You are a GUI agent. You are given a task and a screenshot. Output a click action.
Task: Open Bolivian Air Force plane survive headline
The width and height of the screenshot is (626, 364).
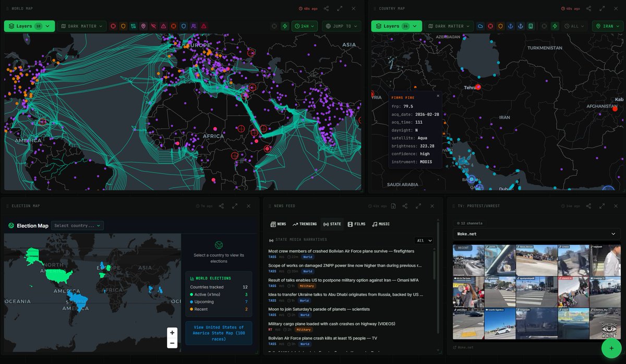(341, 251)
